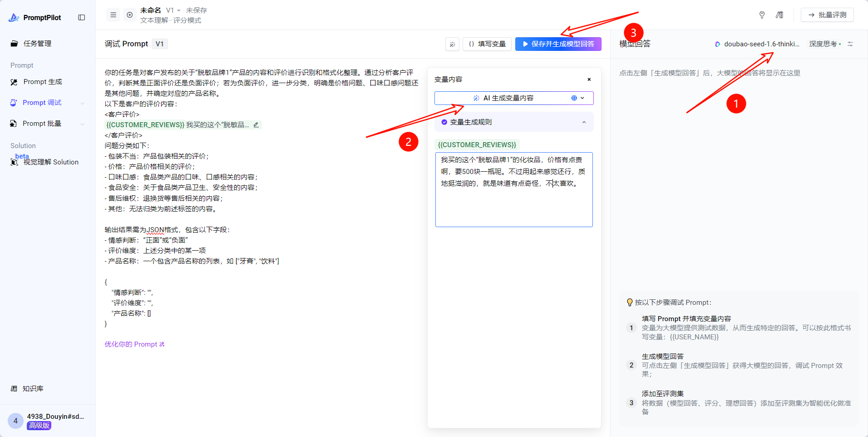Click step 2 生成模型回答 heading
The image size is (868, 437).
click(x=663, y=357)
